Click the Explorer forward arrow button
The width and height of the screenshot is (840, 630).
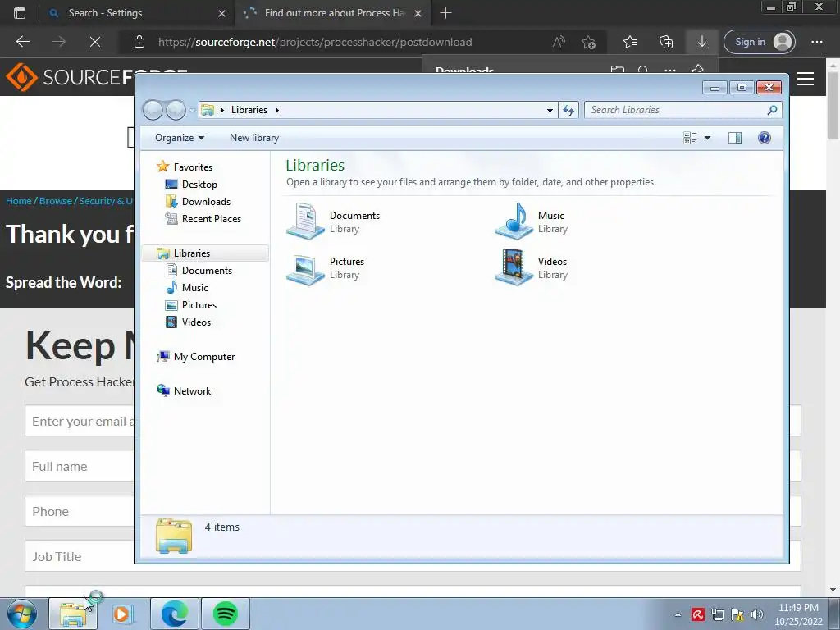(176, 110)
